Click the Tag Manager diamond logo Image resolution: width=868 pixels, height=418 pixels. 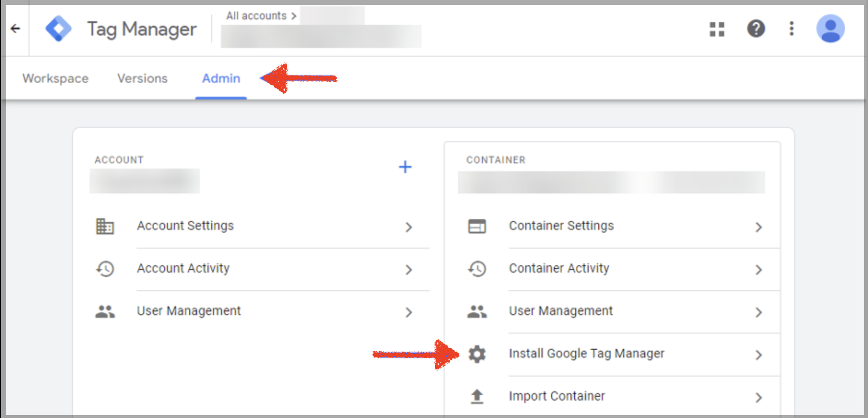(x=59, y=28)
